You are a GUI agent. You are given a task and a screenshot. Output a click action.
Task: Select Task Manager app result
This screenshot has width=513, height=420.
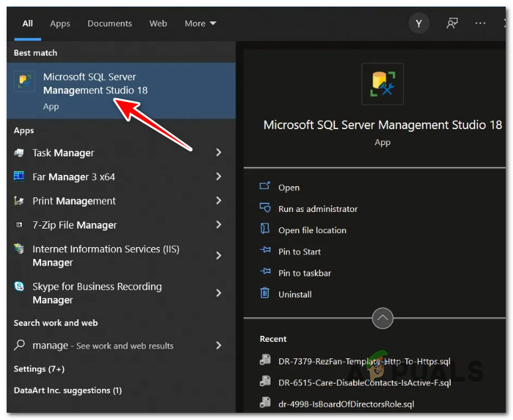tap(121, 153)
